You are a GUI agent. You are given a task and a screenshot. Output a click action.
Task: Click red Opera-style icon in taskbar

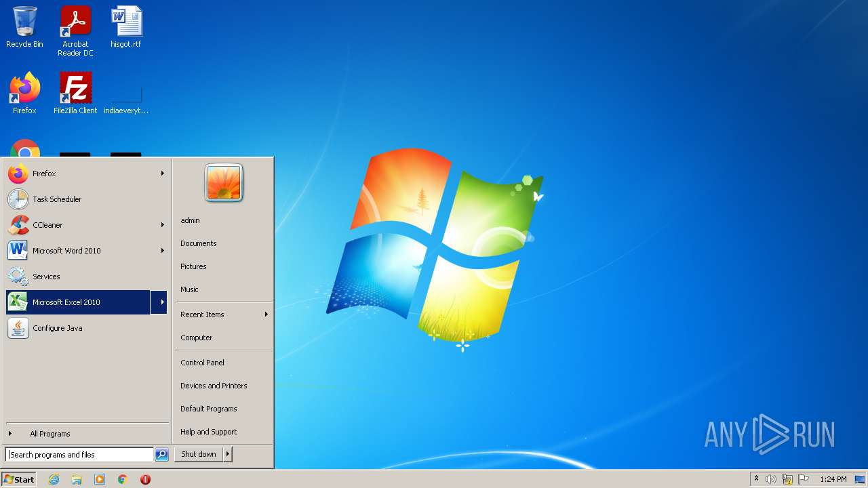pyautogui.click(x=145, y=479)
